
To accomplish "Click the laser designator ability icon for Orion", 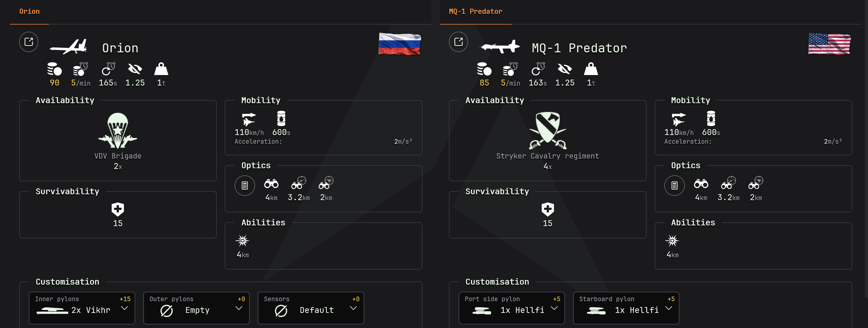I will click(x=242, y=241).
